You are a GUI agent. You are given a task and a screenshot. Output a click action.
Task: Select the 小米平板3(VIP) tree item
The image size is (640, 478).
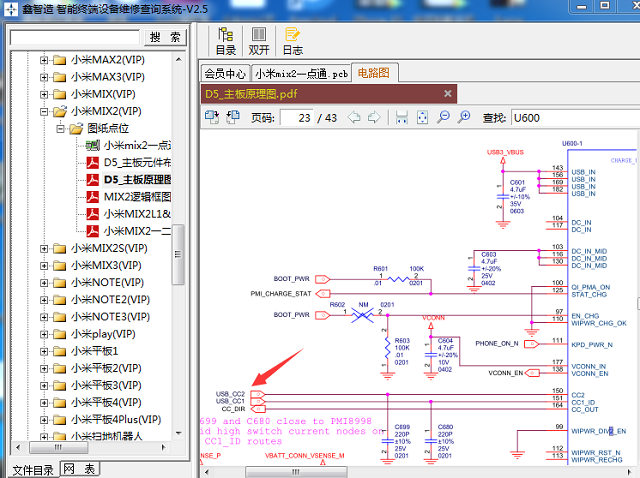[x=106, y=385]
